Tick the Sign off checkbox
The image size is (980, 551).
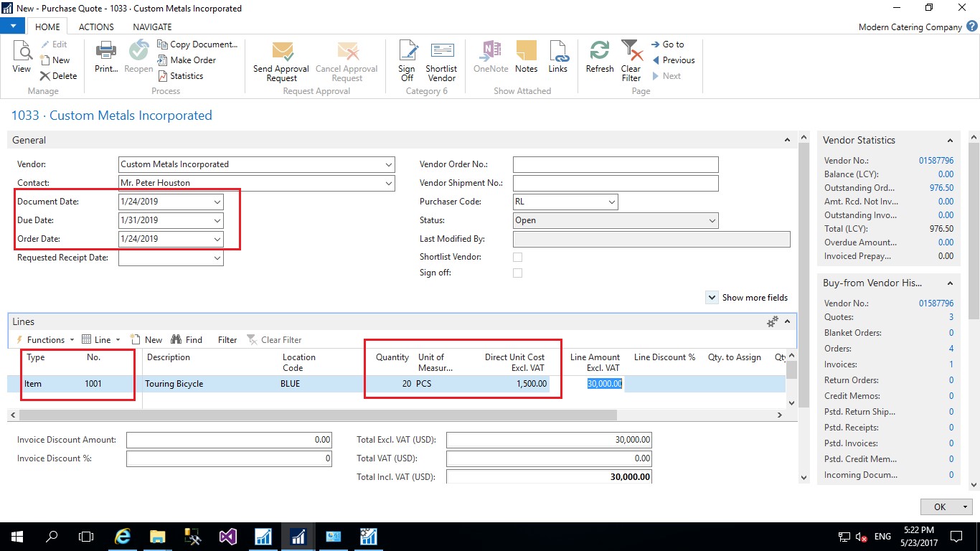518,273
